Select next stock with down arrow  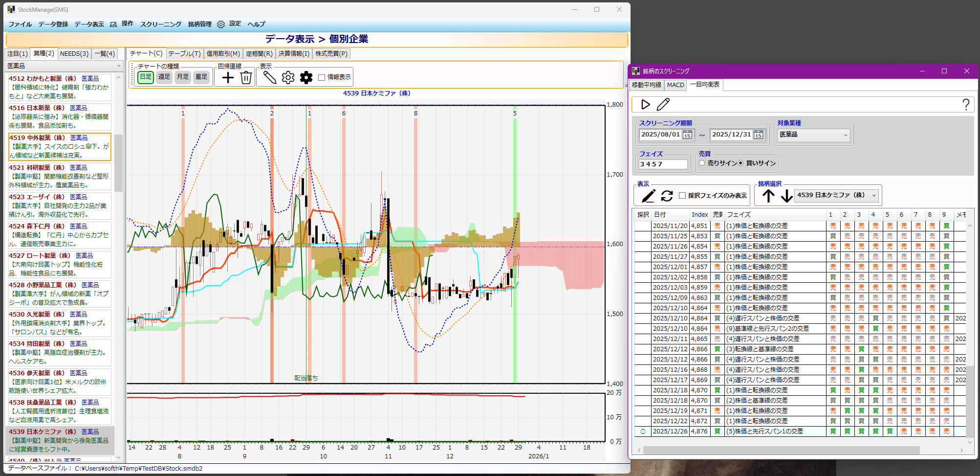click(786, 196)
